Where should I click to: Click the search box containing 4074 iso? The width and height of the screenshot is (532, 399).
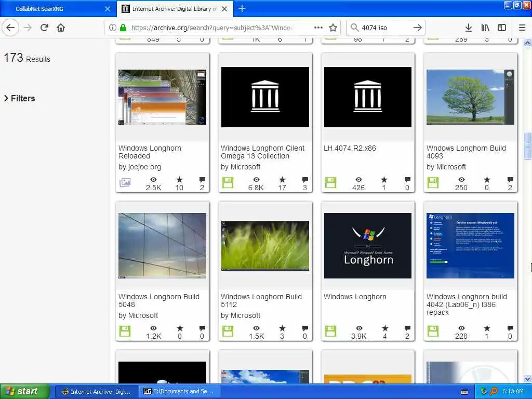click(x=385, y=28)
